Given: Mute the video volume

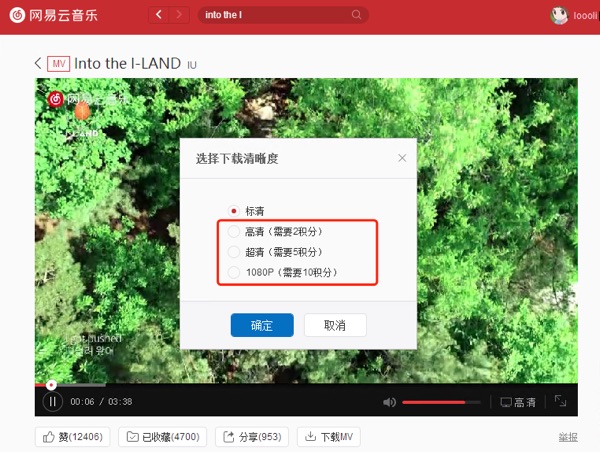Looking at the screenshot, I should [x=390, y=402].
